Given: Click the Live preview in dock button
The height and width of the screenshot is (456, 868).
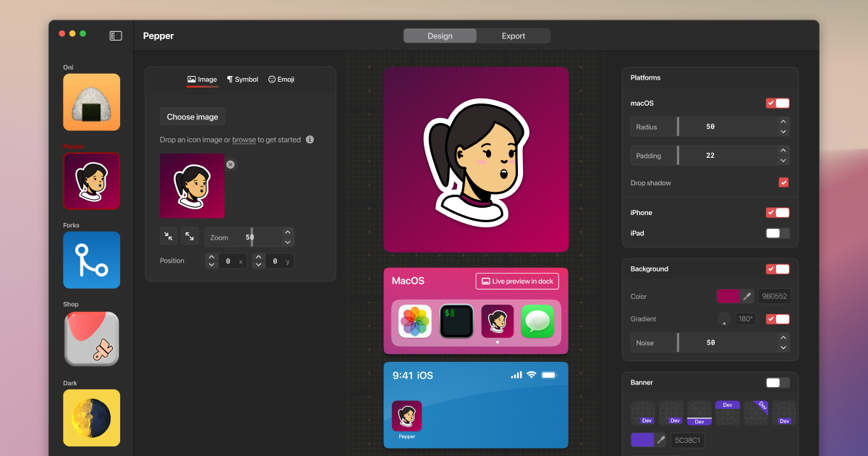Looking at the screenshot, I should (x=517, y=281).
